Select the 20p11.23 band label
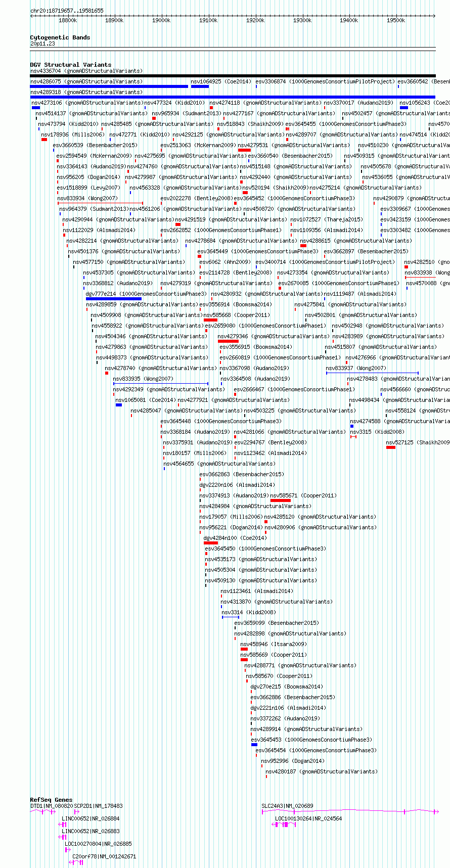Viewport: 450px width, 868px height. pos(43,43)
